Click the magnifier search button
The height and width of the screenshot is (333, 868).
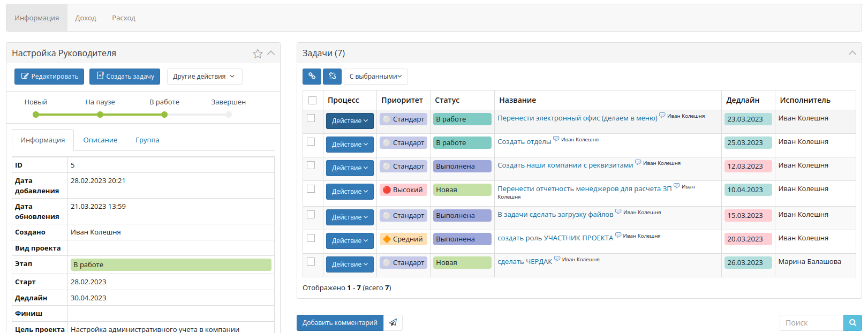(x=852, y=323)
